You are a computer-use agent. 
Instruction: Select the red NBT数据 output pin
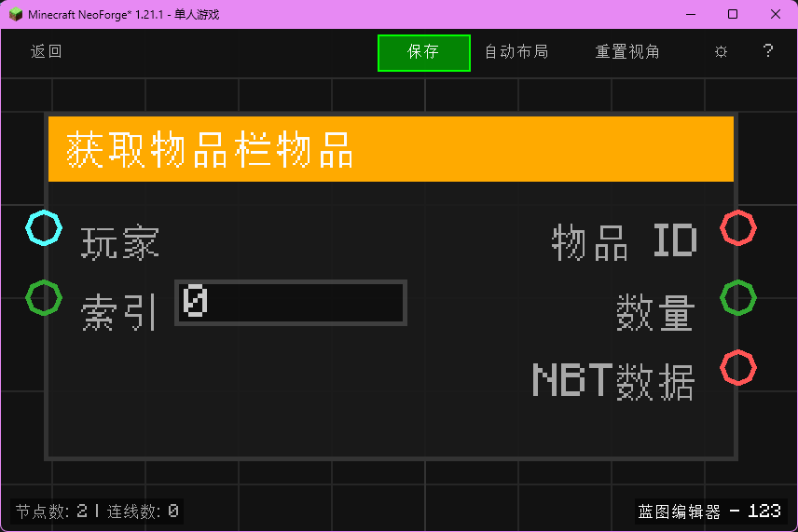pos(738,367)
